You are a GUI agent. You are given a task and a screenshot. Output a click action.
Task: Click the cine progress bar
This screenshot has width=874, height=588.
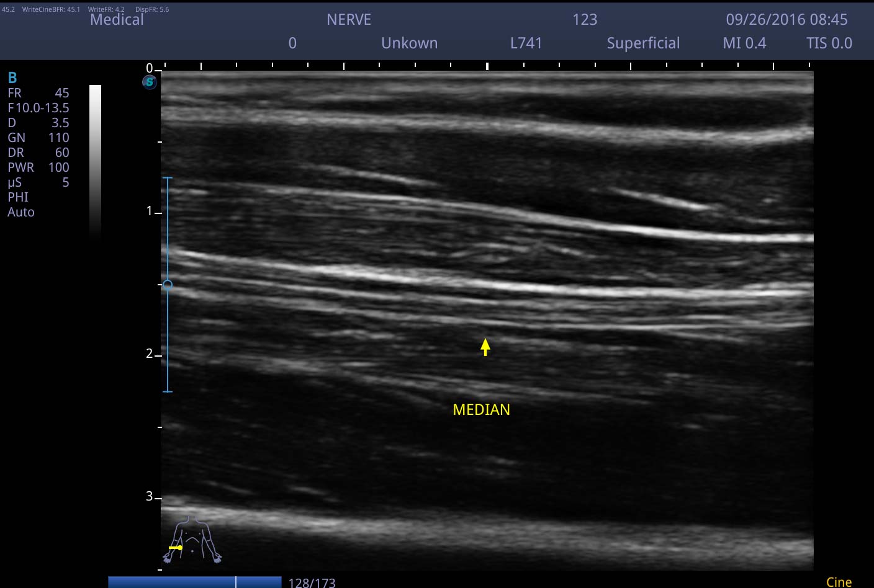(x=195, y=582)
